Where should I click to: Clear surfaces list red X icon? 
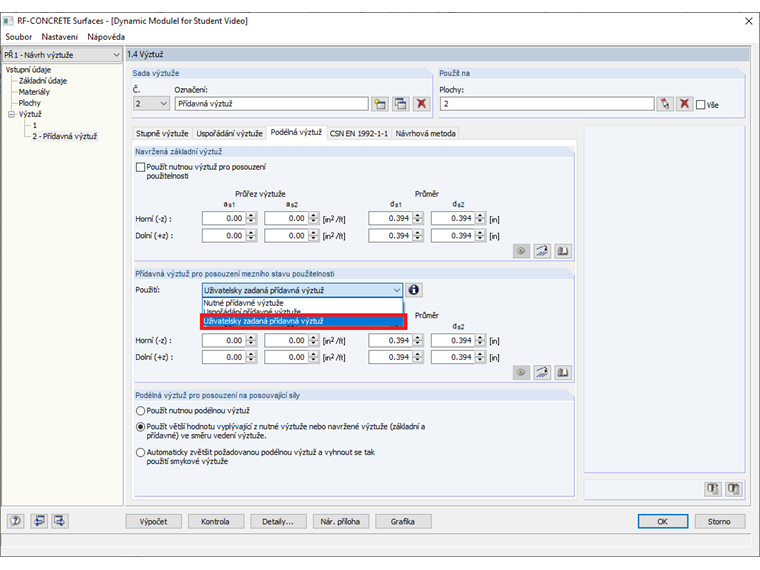point(684,104)
